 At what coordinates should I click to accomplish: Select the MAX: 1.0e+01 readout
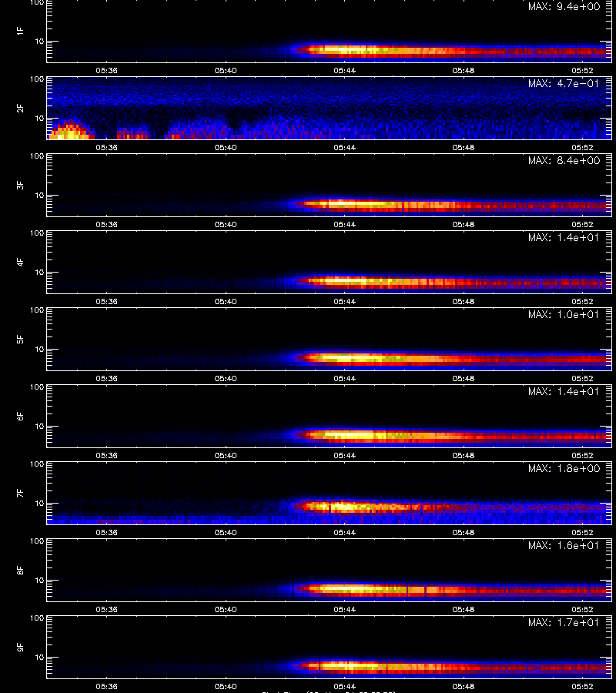(564, 314)
